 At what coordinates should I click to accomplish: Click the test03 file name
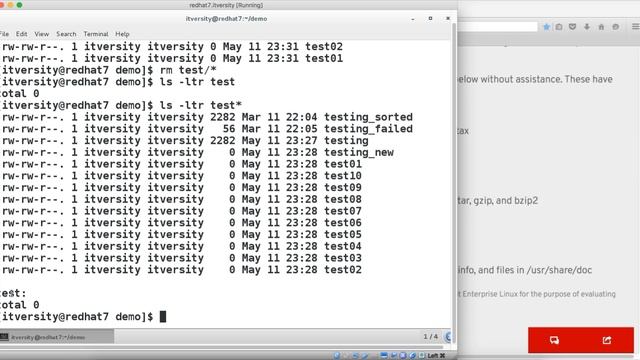(x=343, y=258)
